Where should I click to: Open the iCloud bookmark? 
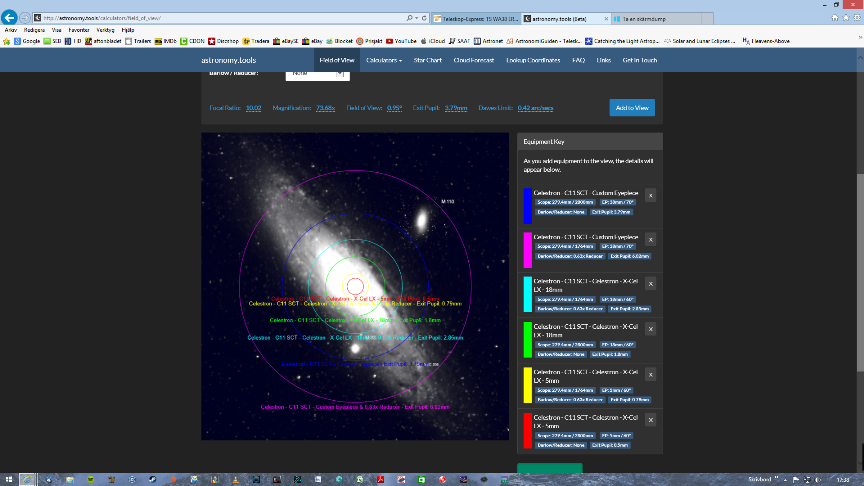pyautogui.click(x=433, y=41)
